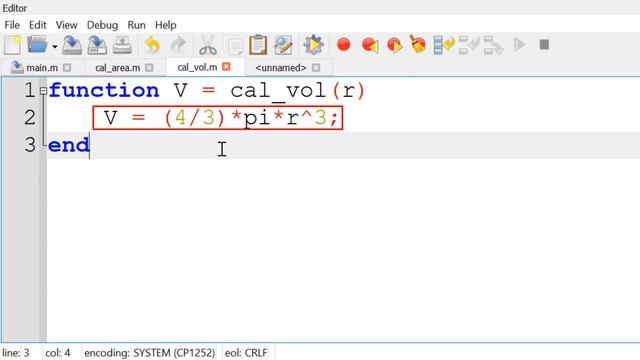Open the File menu
Image resolution: width=640 pixels, height=360 pixels.
[x=12, y=25]
